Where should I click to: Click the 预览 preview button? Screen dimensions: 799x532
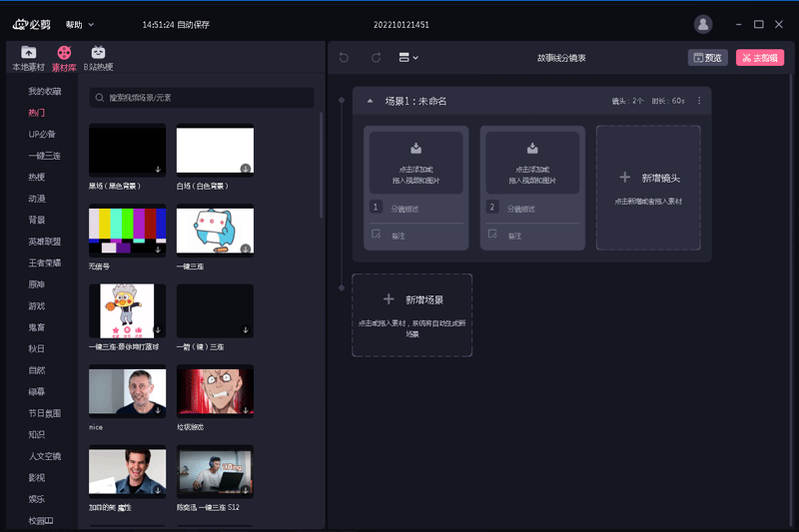708,58
